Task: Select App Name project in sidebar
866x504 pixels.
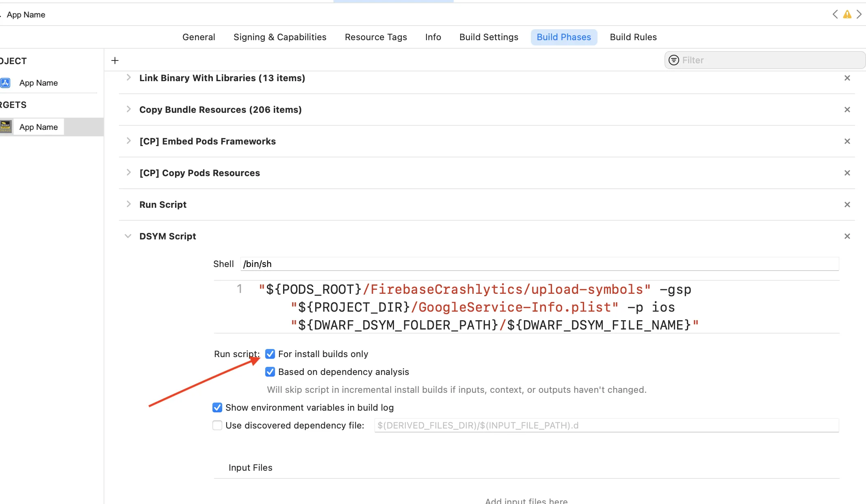Action: [39, 83]
